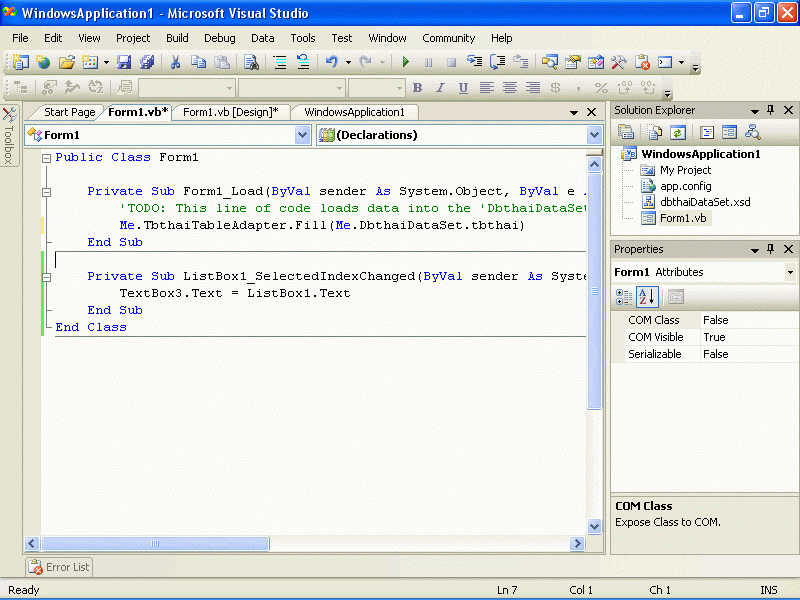Open Solution Explorer toolbar icon

(549, 62)
